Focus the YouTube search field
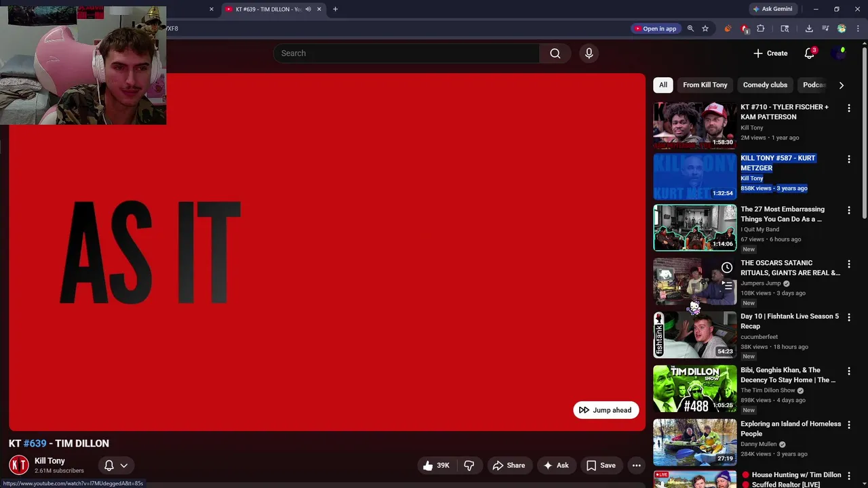Screen dimensions: 868x488 (407, 54)
